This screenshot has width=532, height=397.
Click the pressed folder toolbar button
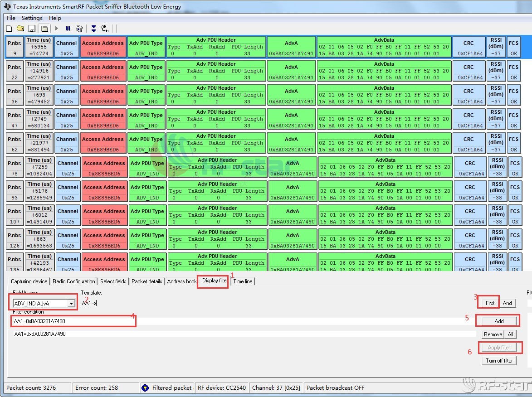coord(44,29)
